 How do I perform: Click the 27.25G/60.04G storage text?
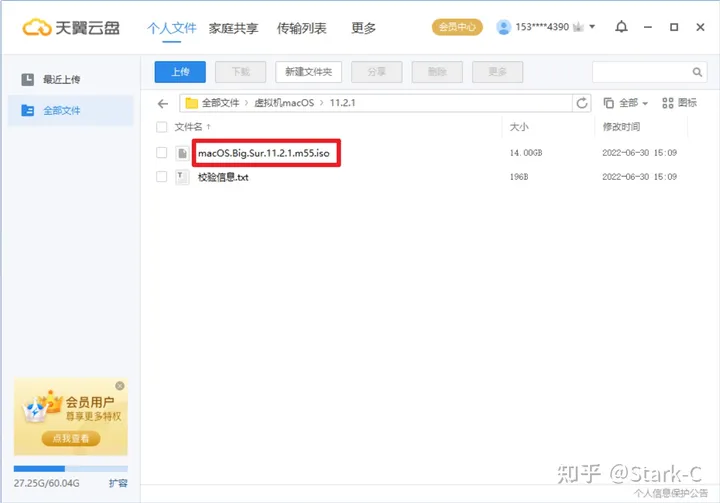[46, 483]
